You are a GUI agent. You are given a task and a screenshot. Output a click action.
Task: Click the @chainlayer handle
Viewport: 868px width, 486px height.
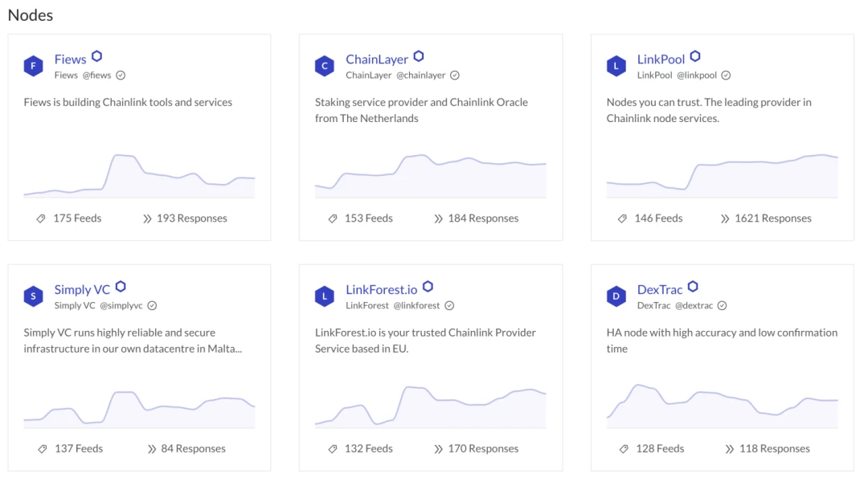[x=420, y=76]
